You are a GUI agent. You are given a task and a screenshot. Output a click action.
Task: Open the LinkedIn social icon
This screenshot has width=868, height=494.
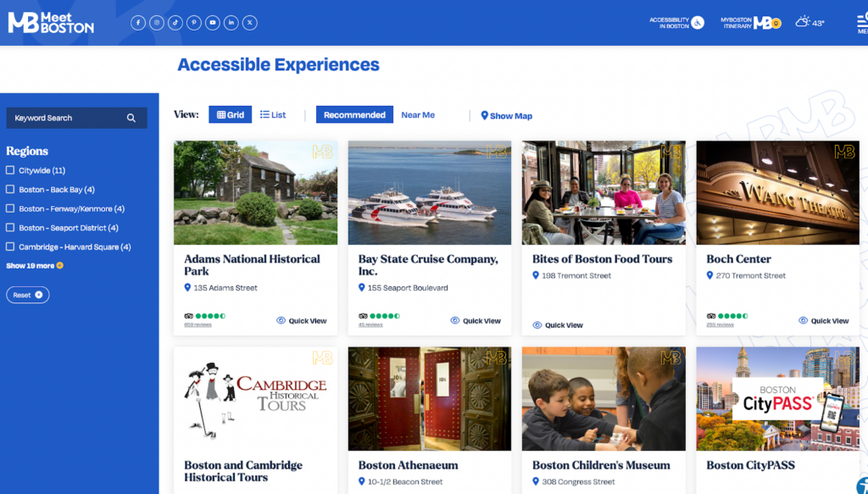pyautogui.click(x=231, y=23)
